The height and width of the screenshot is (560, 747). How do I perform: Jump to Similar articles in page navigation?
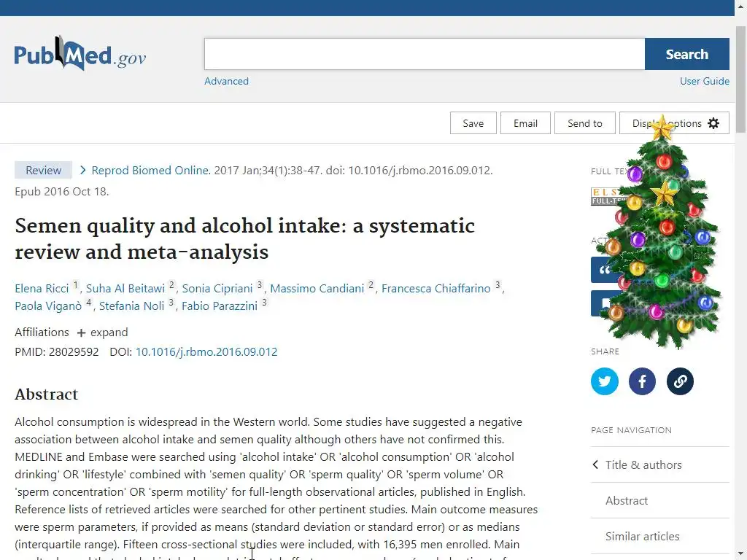click(x=642, y=536)
